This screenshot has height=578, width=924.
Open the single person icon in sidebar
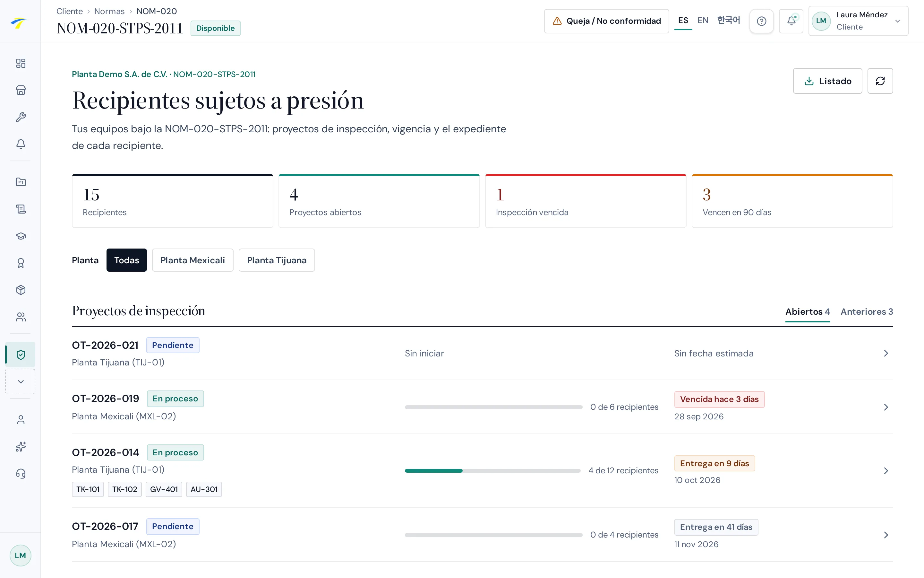coord(21,420)
